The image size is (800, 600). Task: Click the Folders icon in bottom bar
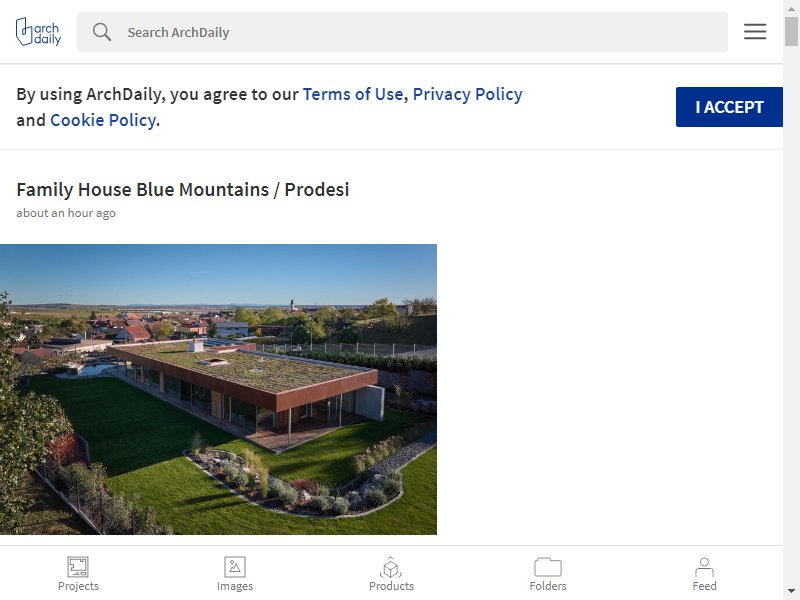point(548,567)
